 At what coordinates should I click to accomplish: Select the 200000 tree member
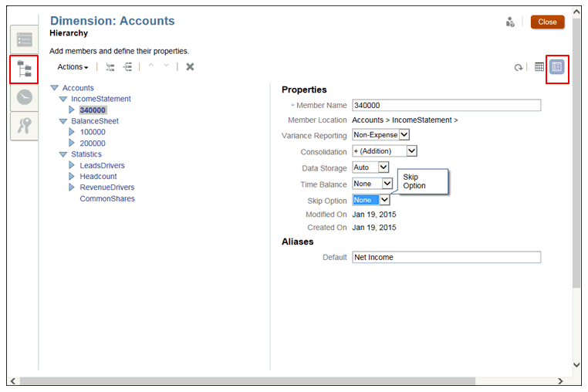tap(93, 144)
